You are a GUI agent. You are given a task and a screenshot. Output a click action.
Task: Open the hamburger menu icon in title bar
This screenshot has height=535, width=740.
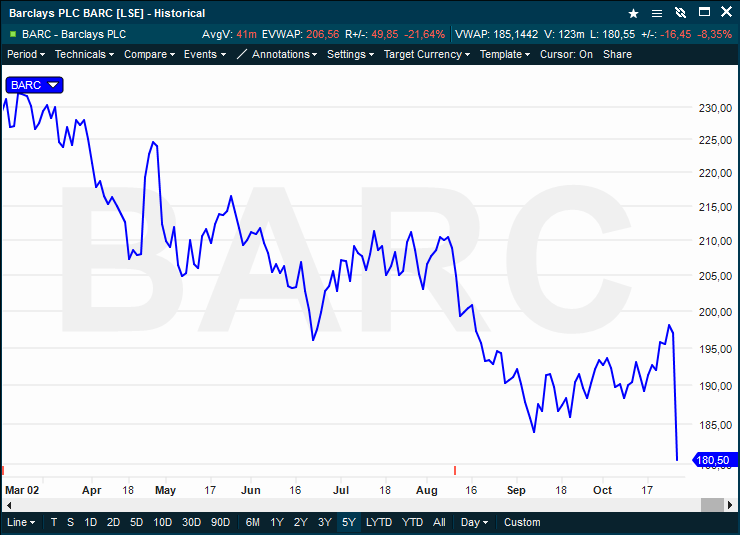656,13
